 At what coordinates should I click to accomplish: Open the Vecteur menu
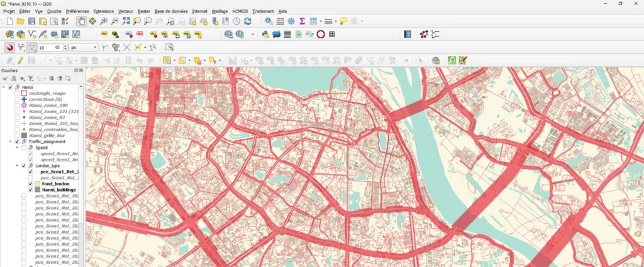pos(125,11)
